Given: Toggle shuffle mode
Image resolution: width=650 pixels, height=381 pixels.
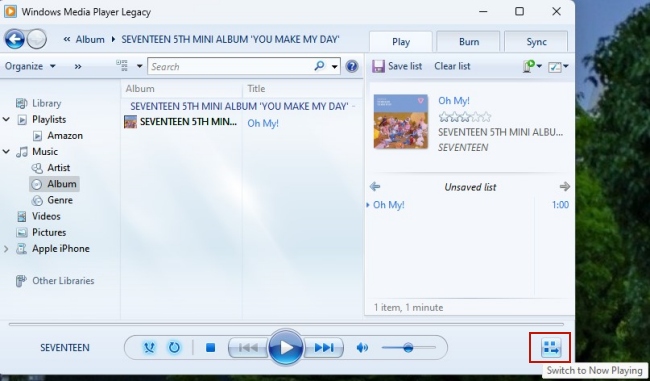Looking at the screenshot, I should coord(149,347).
